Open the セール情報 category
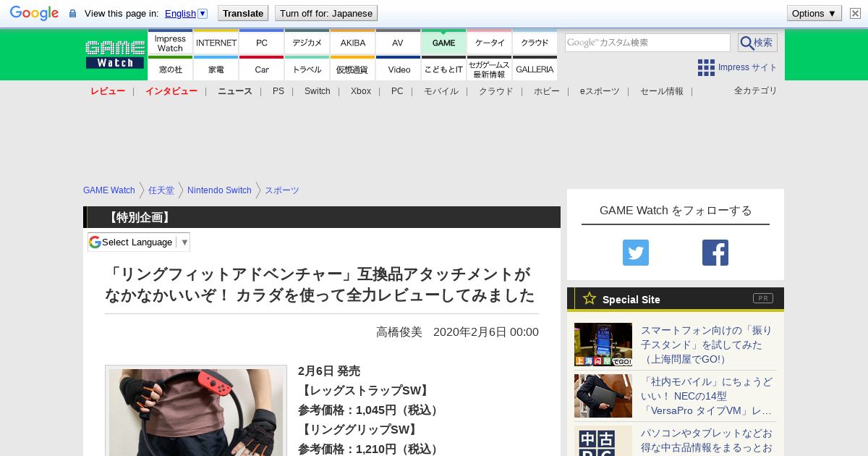The height and width of the screenshot is (456, 868). click(662, 91)
